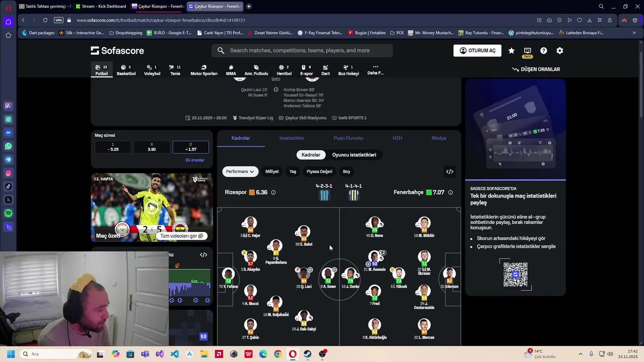644x362 pixels.
Task: Open lineup embed code icon beside Boy
Action: tap(450, 171)
